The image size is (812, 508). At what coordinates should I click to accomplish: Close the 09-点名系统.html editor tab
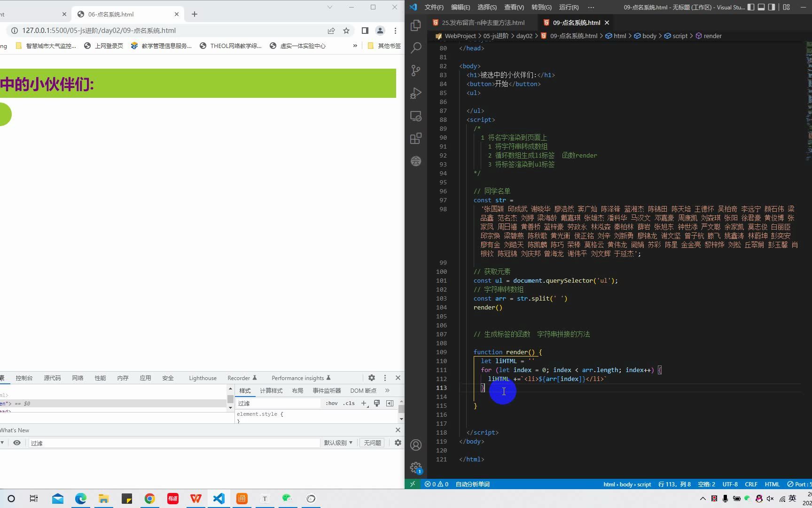(607, 23)
